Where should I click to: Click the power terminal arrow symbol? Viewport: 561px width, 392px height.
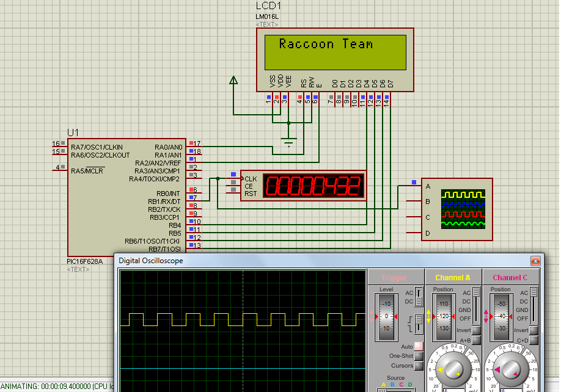(x=233, y=80)
